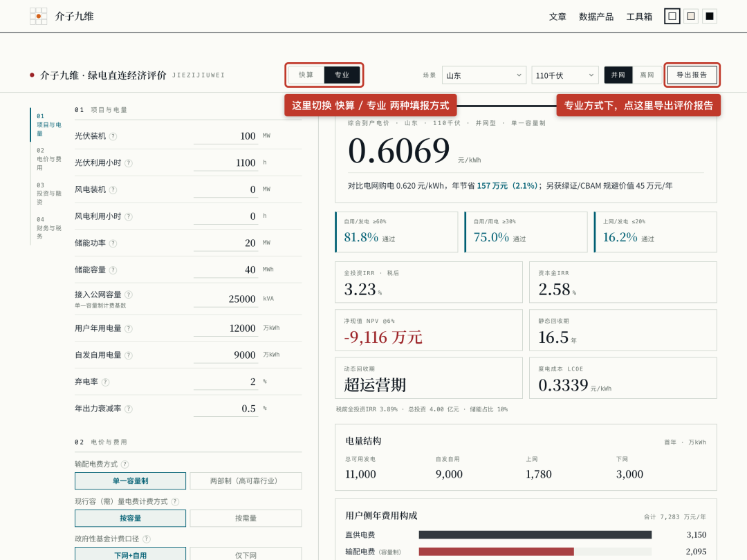Toggle scenario to 离网

pos(647,75)
